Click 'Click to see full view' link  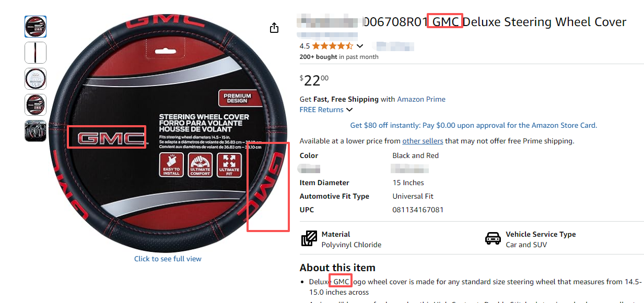click(x=168, y=259)
